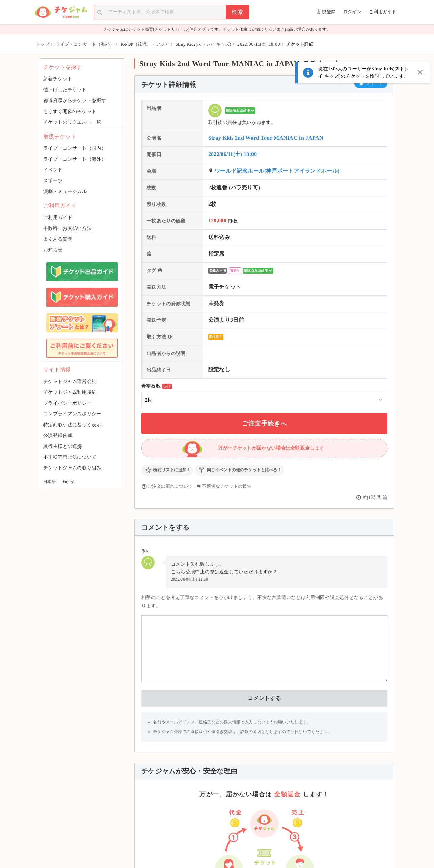Screen dimensions: 434x868
Task: Open よくある質問 sidebar link
Action: 58,239
